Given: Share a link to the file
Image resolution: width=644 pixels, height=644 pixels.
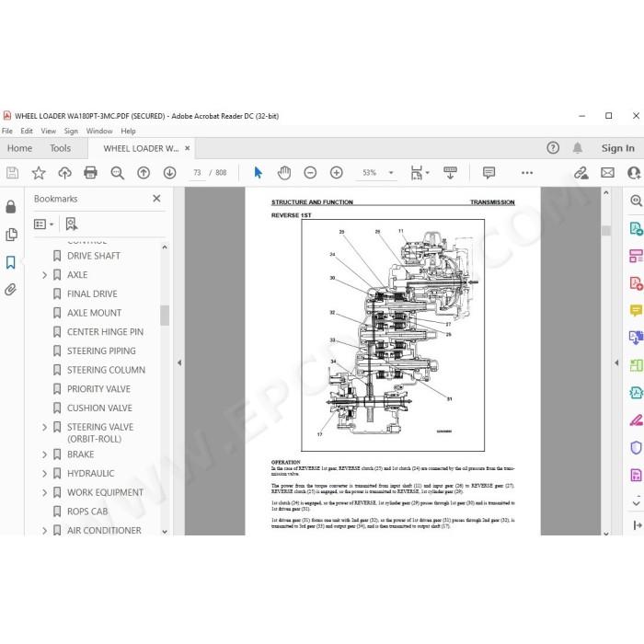Looking at the screenshot, I should click(581, 173).
